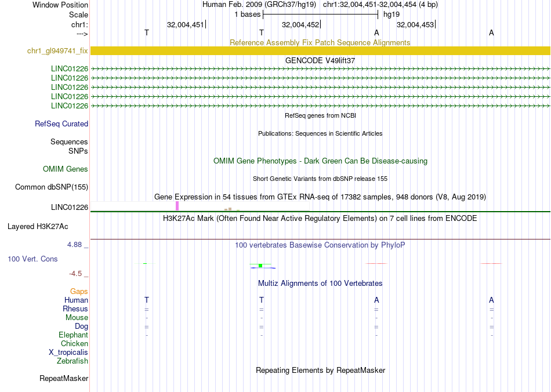Screen dimensions: 551x392
Task: Click the tan bars in GTEx expression chart
Action: [x=228, y=209]
